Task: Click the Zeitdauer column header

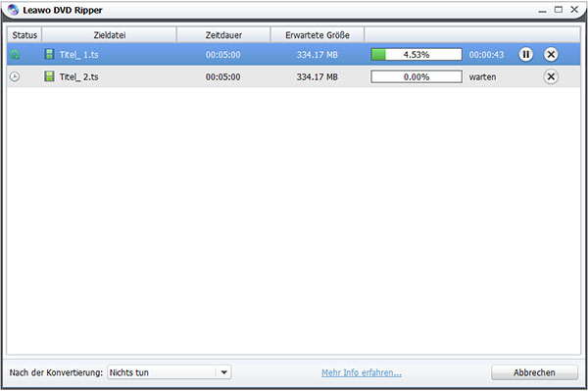Action: point(223,35)
